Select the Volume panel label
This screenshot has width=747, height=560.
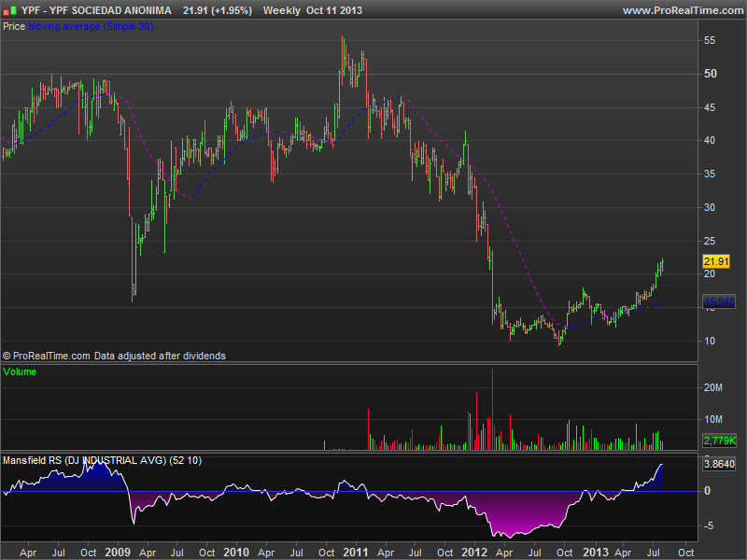20,372
